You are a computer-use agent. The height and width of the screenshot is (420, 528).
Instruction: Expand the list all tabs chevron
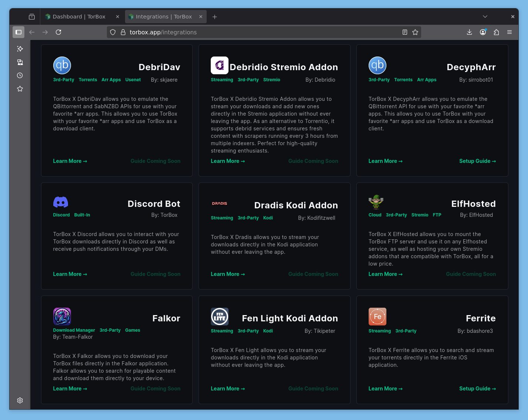(x=485, y=17)
